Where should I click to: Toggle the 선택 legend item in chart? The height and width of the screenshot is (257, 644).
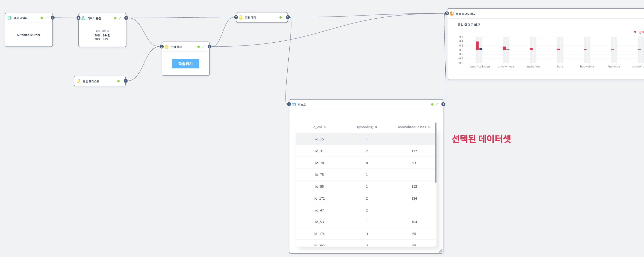click(639, 32)
